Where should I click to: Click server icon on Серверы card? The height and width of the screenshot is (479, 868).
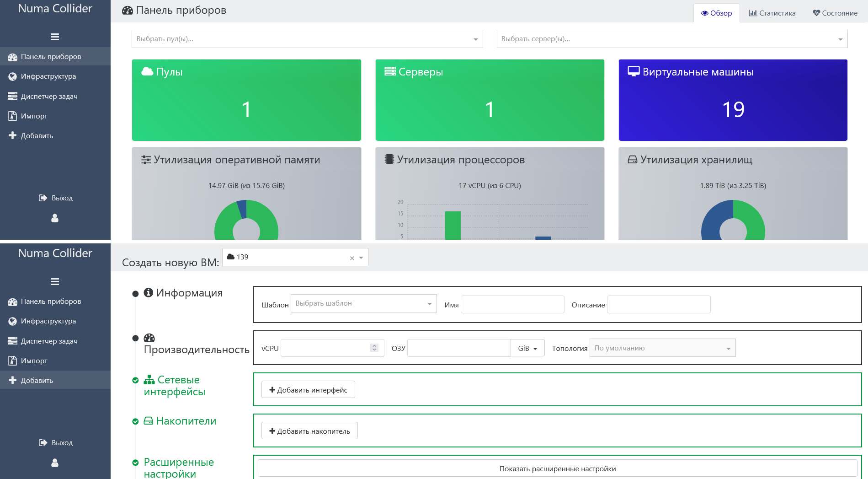tap(390, 71)
